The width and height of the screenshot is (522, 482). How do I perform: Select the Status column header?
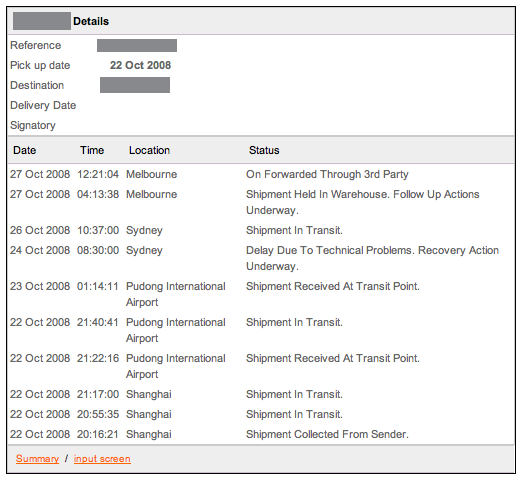264,150
